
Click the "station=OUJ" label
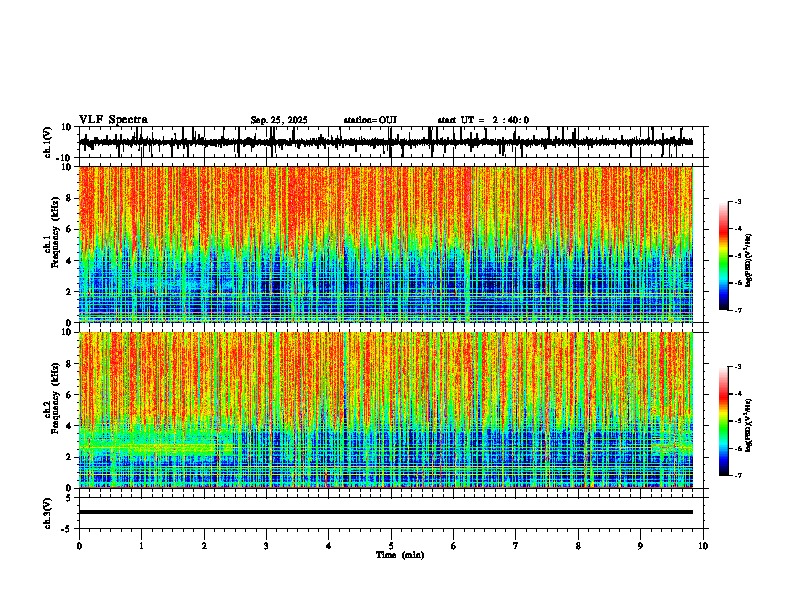(x=370, y=120)
